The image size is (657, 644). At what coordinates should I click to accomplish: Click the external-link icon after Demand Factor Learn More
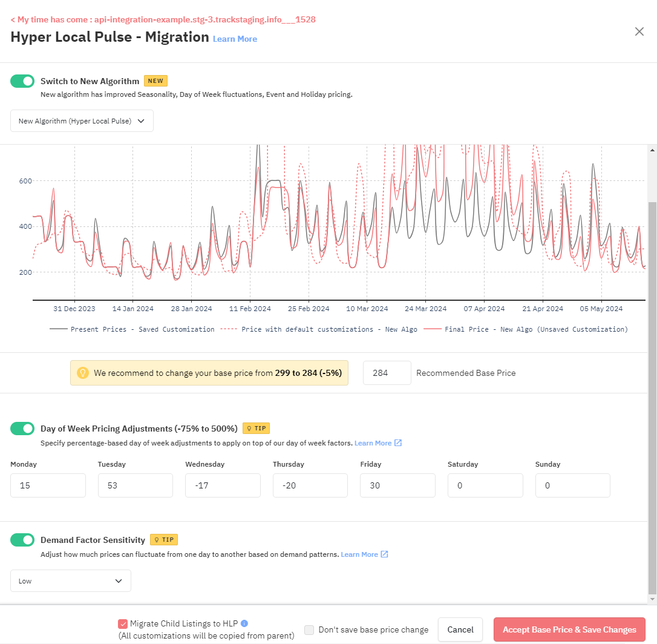384,554
